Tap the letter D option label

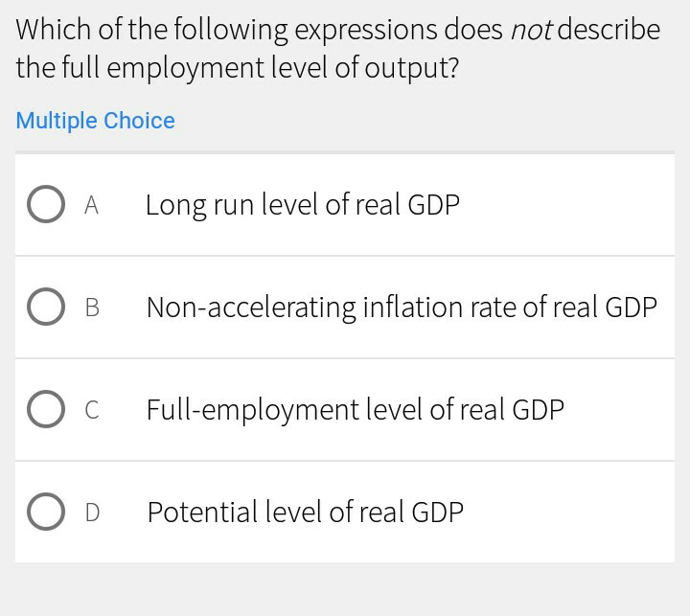[x=92, y=513]
